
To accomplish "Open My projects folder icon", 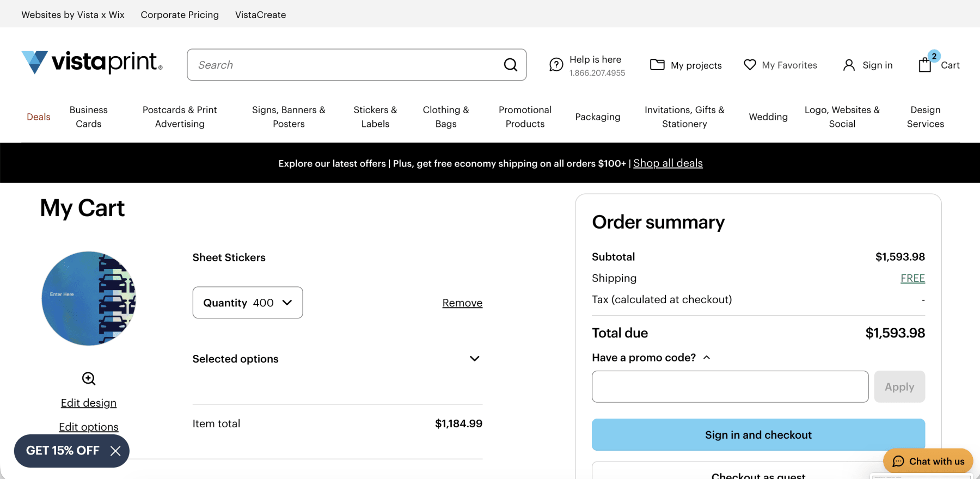I will tap(657, 65).
